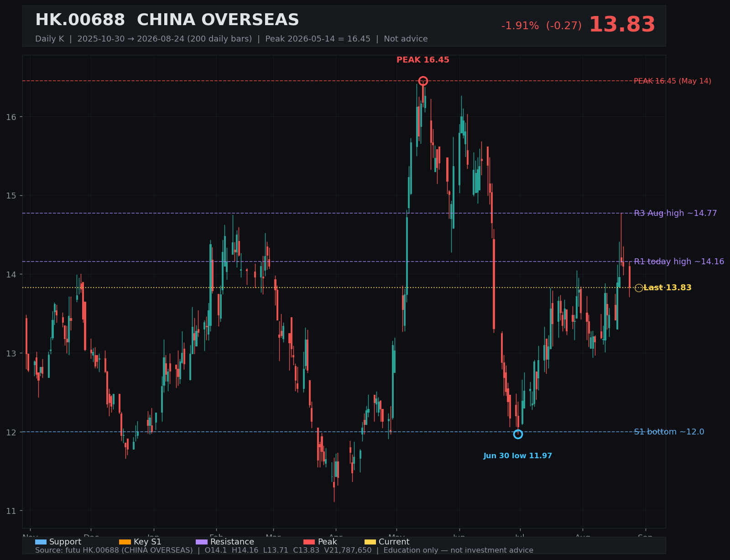Click the 11 tick on the price axis

point(11,511)
